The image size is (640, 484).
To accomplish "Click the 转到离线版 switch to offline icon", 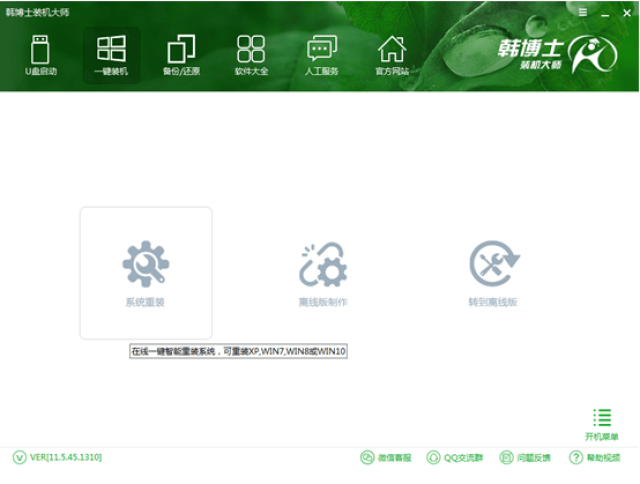I will pyautogui.click(x=494, y=263).
